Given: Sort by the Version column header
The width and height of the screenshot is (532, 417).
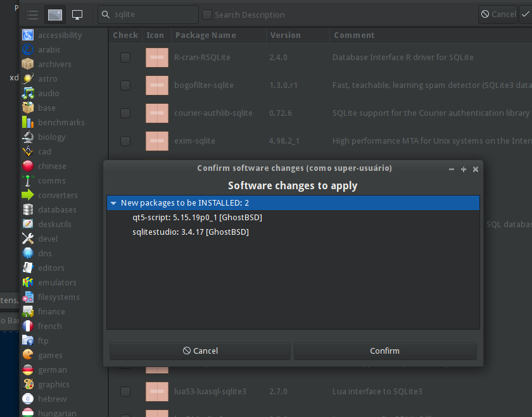Looking at the screenshot, I should [285, 35].
